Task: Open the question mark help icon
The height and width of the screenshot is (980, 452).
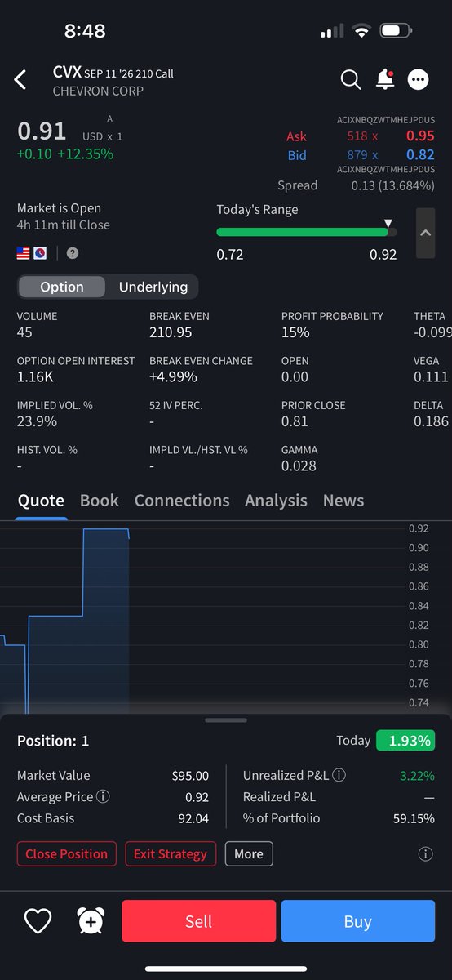Action: pos(73,253)
